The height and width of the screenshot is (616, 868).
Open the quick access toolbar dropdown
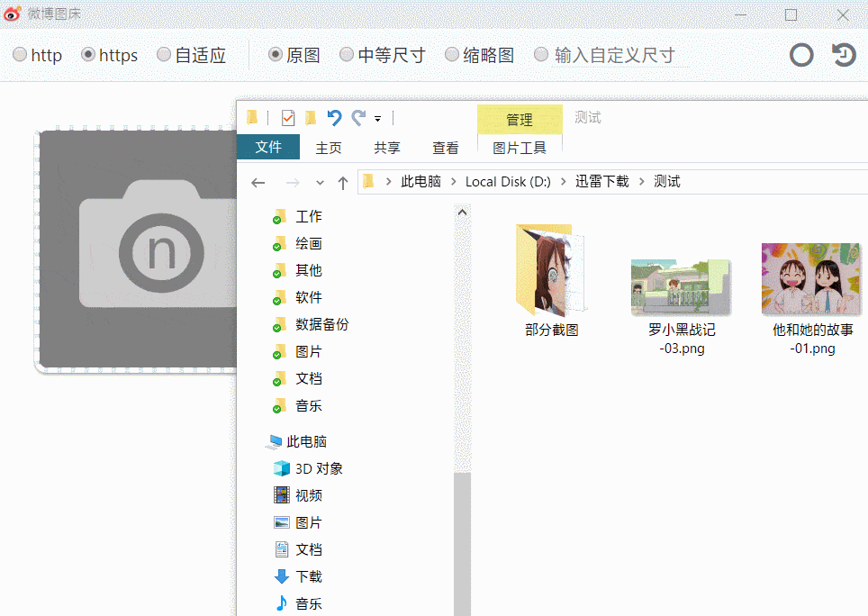[x=378, y=119]
